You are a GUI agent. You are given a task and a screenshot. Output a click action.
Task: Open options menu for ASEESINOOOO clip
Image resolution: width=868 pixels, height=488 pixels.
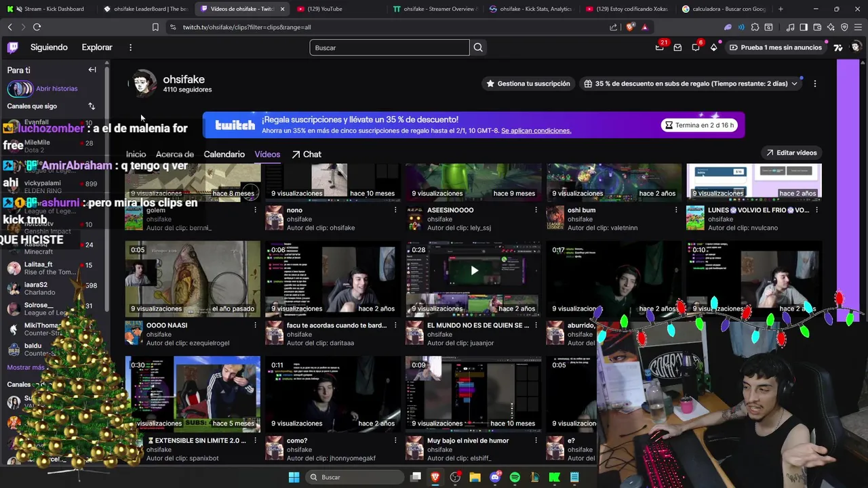536,210
